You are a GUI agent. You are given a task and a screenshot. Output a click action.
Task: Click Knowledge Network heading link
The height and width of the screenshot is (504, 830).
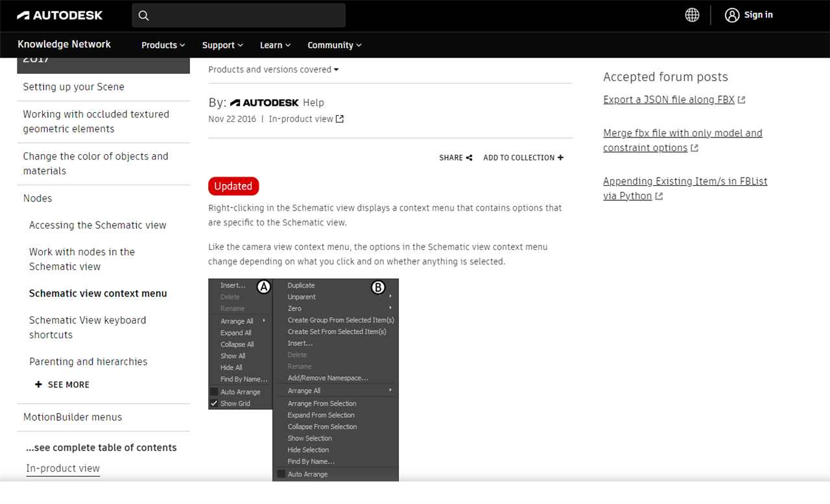click(x=64, y=44)
